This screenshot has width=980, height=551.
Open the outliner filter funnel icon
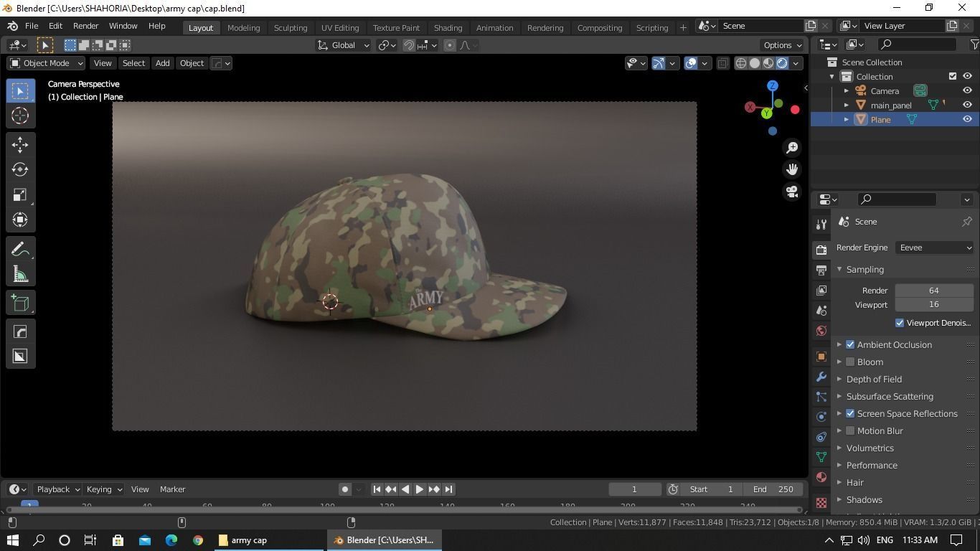pyautogui.click(x=974, y=44)
